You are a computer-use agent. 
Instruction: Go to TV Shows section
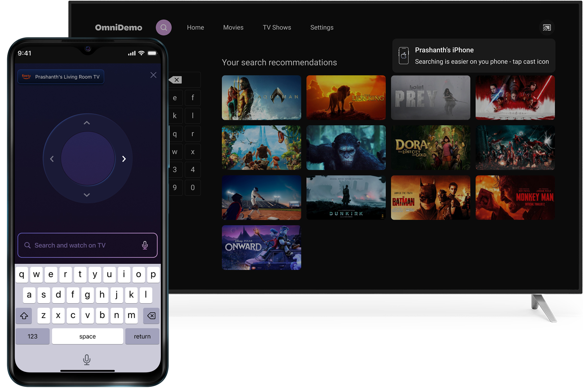[x=277, y=28]
